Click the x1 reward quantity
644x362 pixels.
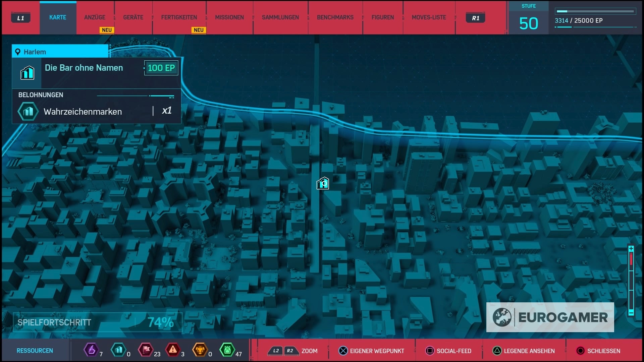click(167, 111)
